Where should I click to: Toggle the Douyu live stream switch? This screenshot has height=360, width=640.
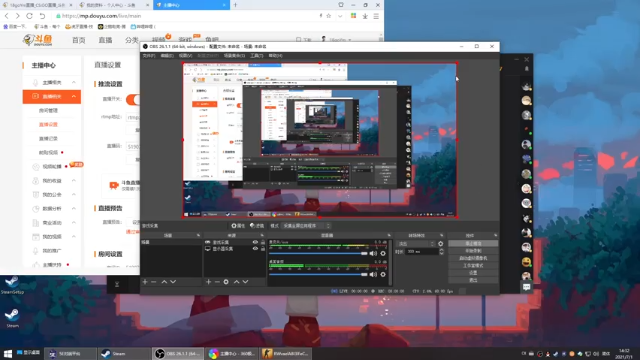133,99
